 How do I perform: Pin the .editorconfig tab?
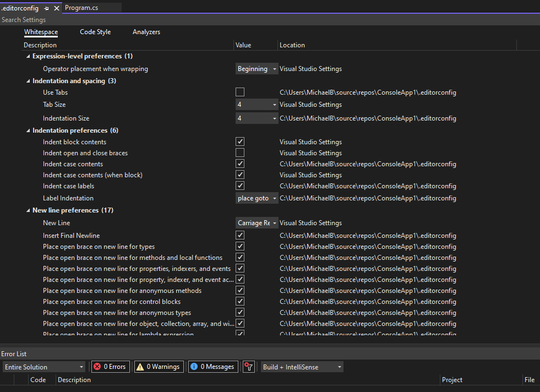coord(46,8)
